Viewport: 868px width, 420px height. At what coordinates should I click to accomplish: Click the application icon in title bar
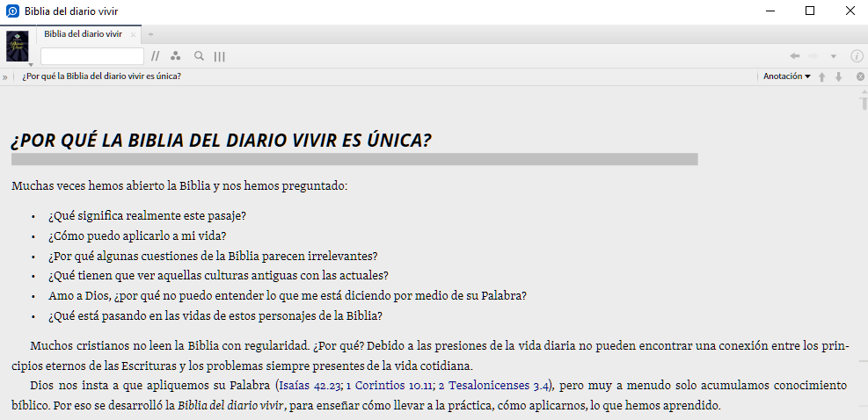pyautogui.click(x=12, y=11)
